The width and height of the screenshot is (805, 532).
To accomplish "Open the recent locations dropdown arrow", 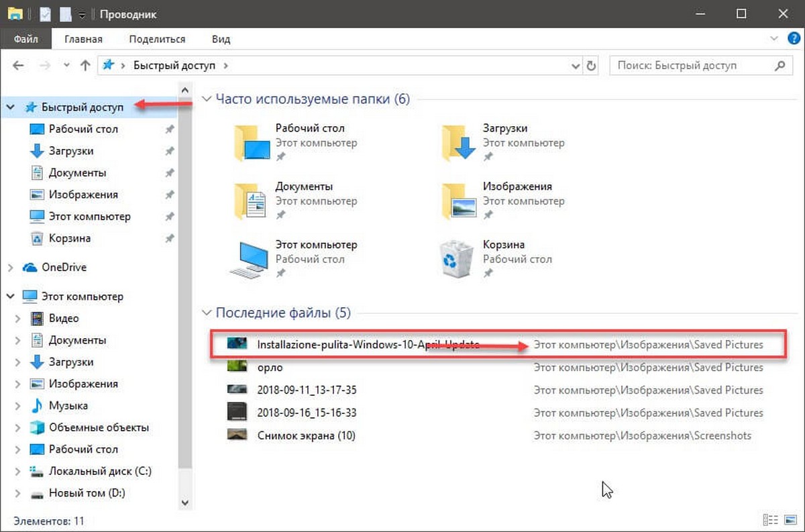I will 66,66.
